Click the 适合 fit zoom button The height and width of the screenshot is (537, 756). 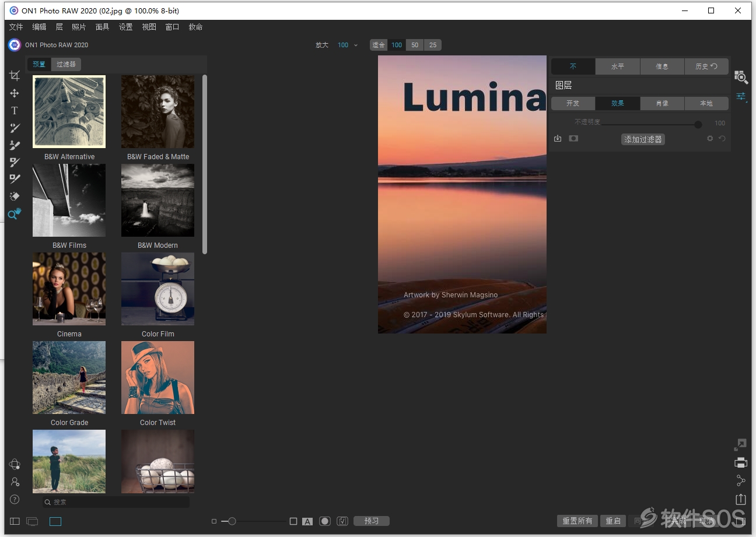point(379,45)
